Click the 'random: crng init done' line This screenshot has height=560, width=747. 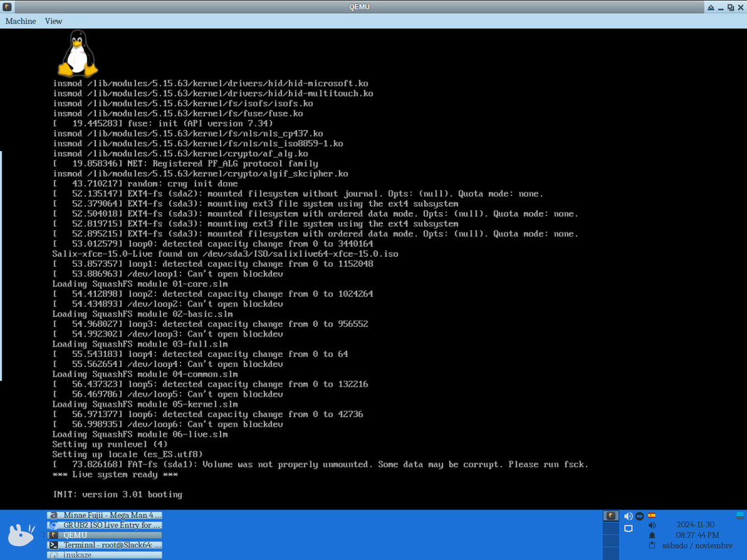[x=146, y=184]
